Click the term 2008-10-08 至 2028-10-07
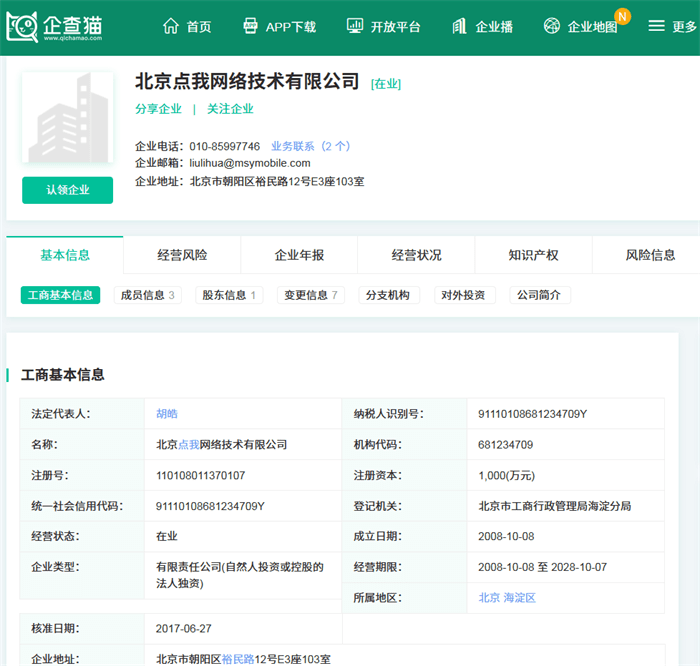700x666 pixels. (x=542, y=567)
